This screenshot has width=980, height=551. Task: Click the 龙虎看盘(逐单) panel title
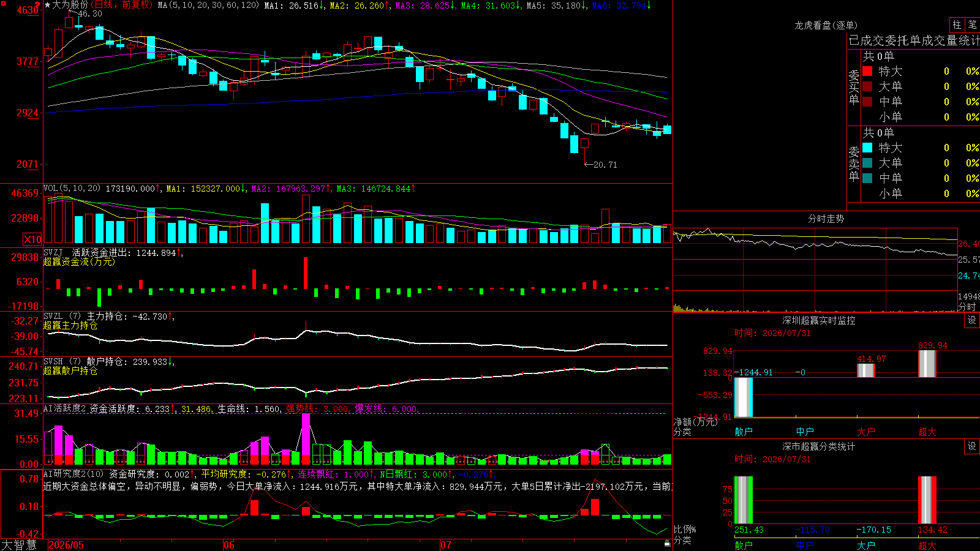826,25
